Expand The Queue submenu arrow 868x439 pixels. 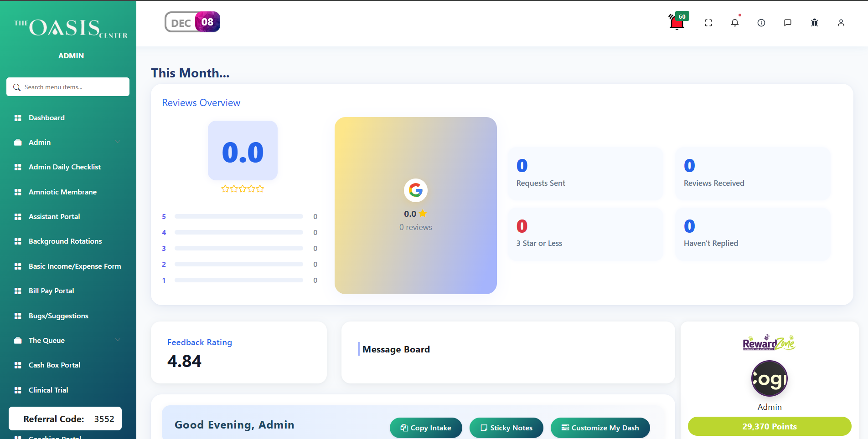(x=118, y=340)
